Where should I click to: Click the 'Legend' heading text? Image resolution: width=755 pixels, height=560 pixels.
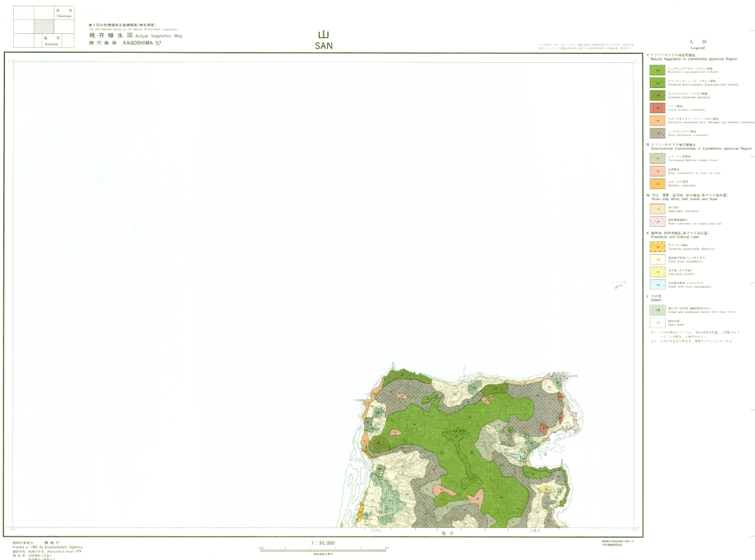(x=698, y=48)
